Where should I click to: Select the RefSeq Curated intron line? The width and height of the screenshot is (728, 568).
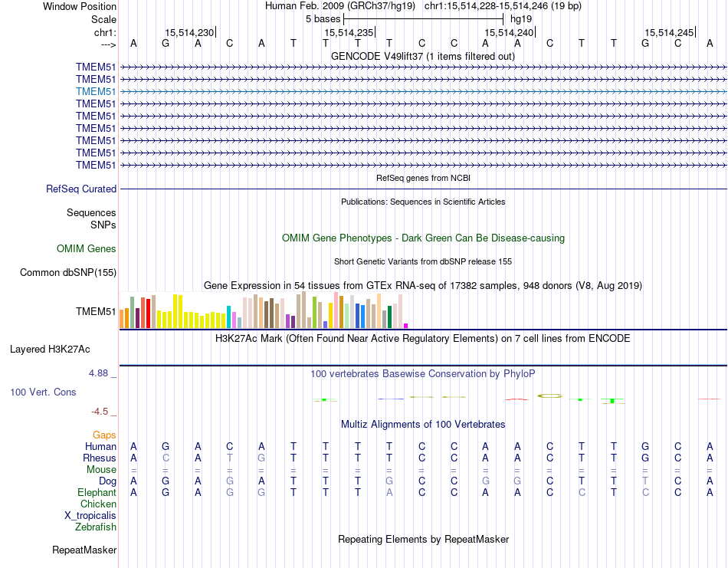tap(424, 189)
